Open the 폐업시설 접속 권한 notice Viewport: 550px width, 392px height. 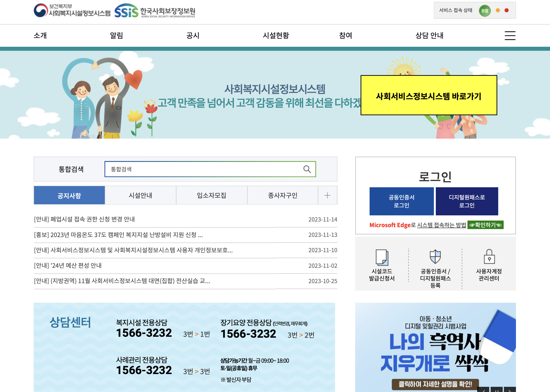(x=84, y=219)
